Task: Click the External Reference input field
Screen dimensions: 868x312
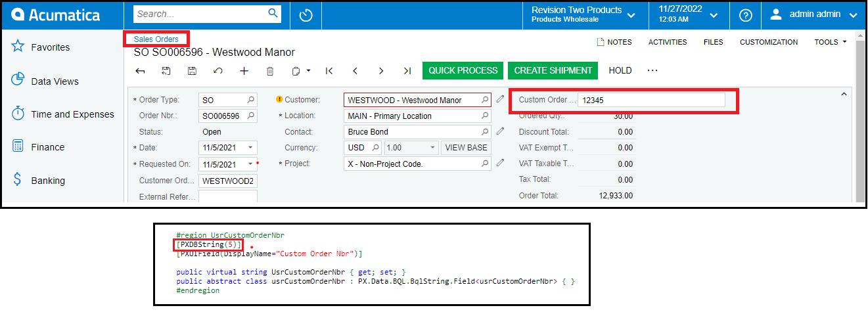Action: tap(228, 196)
